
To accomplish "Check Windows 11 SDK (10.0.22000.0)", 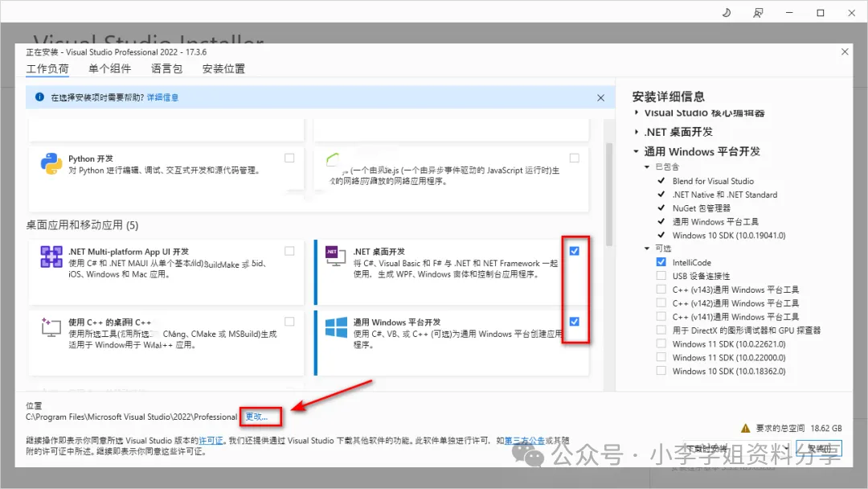I will [x=661, y=357].
